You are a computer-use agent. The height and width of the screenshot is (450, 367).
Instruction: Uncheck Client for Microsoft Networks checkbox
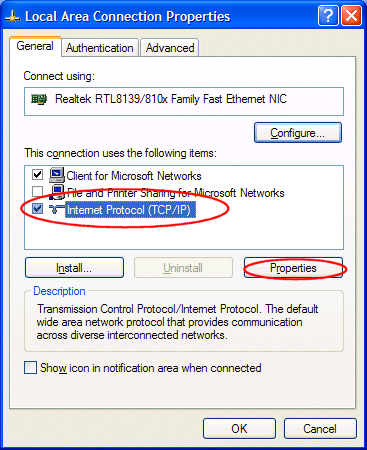(x=37, y=174)
